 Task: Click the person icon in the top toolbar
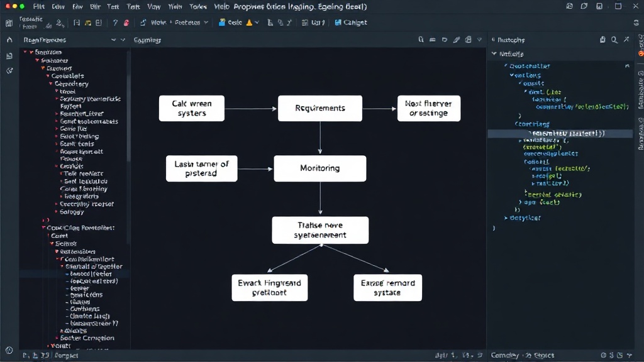[60, 24]
